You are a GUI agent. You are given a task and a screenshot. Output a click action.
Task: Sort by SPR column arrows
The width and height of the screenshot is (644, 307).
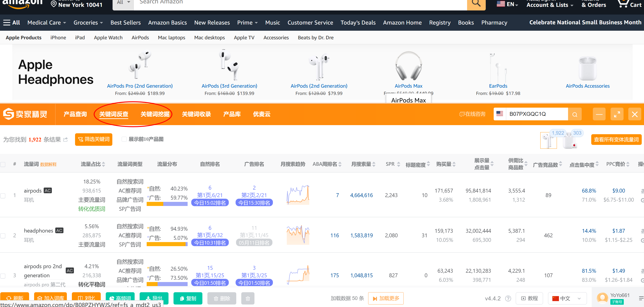398,164
